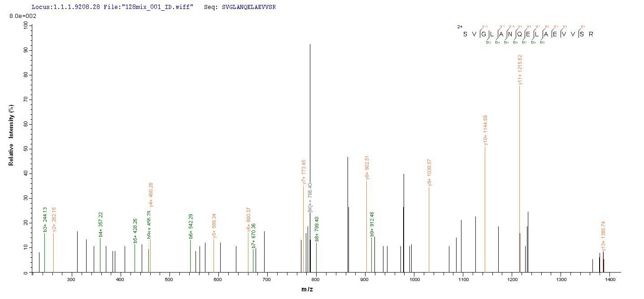Select the b5+ 428.26 ion label

pos(135,230)
